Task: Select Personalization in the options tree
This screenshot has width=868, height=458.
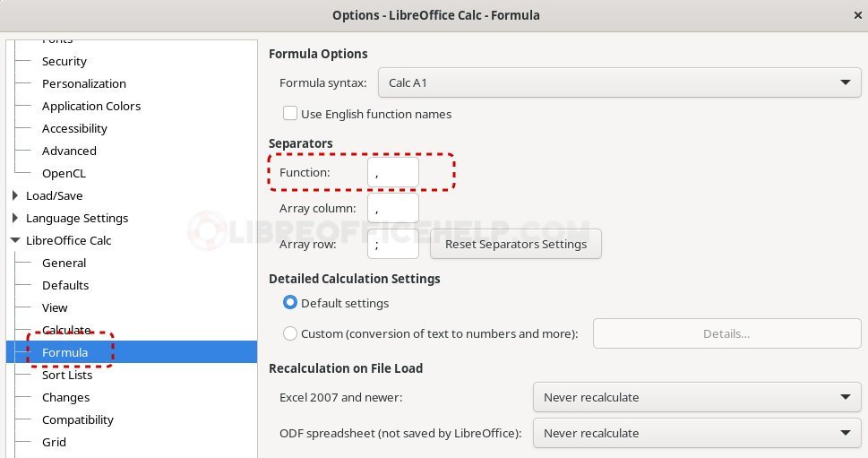Action: [84, 83]
